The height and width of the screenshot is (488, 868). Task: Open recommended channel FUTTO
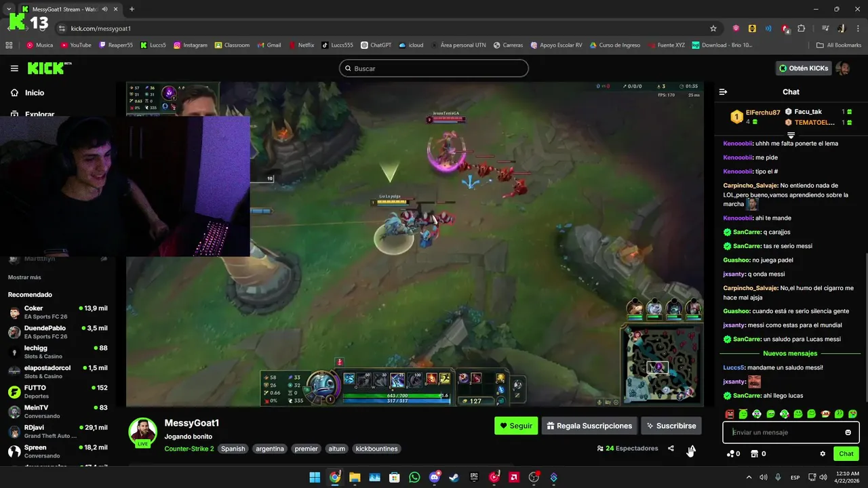[58, 392]
